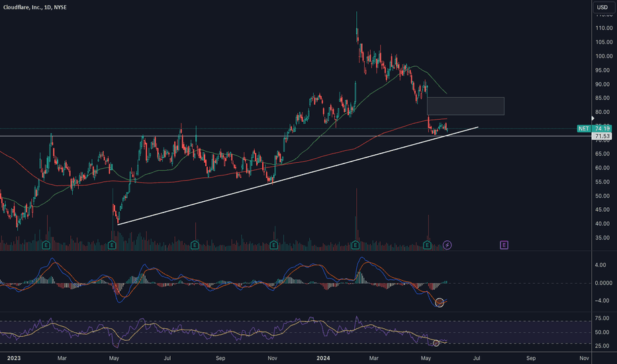Click the last Nov label on time axis

(584, 358)
